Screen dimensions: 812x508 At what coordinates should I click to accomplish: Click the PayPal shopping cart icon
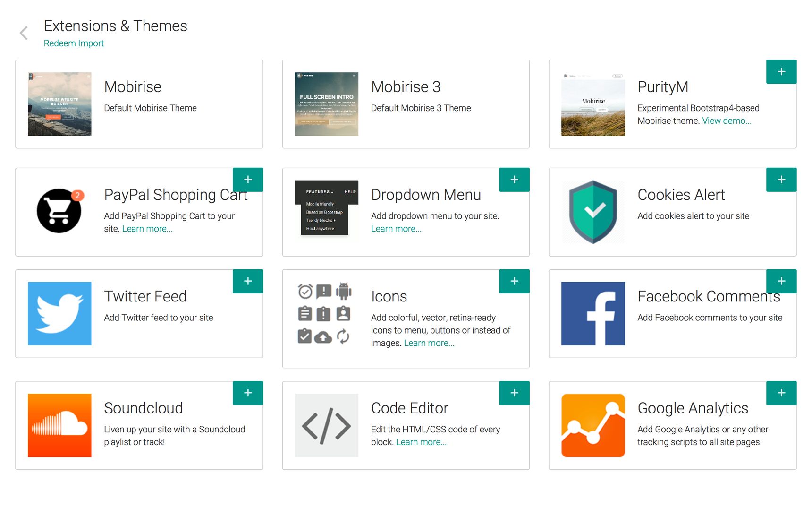(59, 211)
